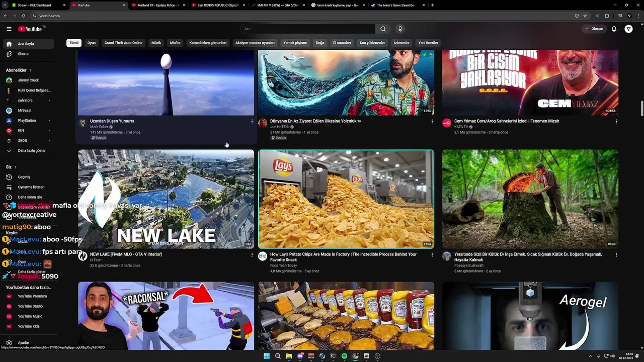The image size is (644, 362).
Task: Expand Daha fazla göster under subscriptions
Action: click(x=28, y=150)
